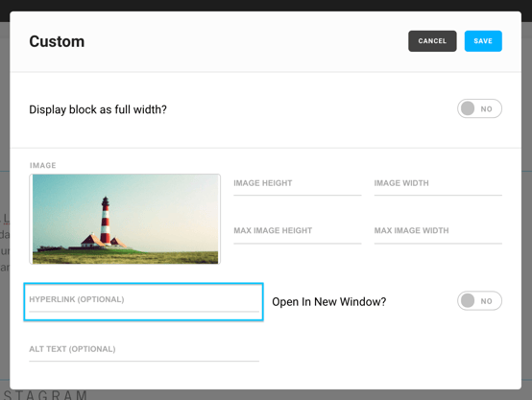Toggle Display block as full width switch
This screenshot has height=400, width=532.
point(479,108)
